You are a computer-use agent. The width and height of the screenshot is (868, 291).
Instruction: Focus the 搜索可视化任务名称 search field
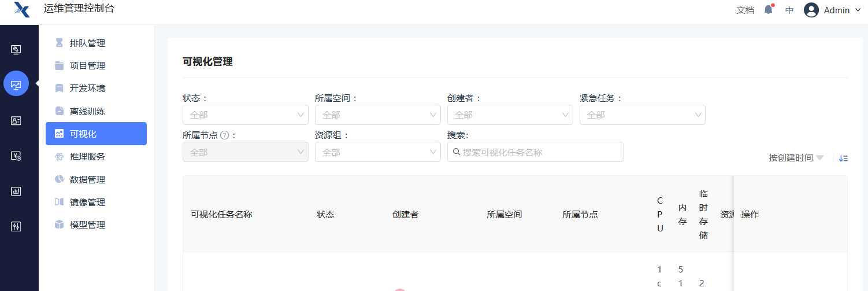tap(535, 152)
